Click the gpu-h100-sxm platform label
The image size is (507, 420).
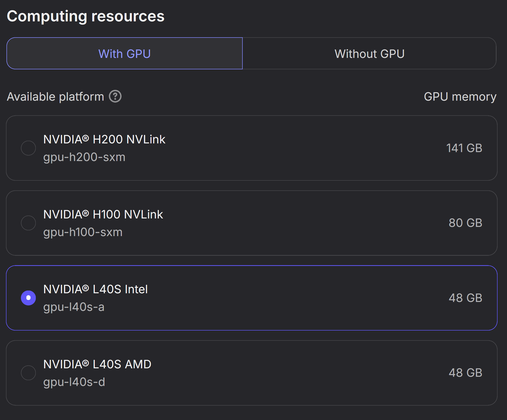[x=83, y=232]
